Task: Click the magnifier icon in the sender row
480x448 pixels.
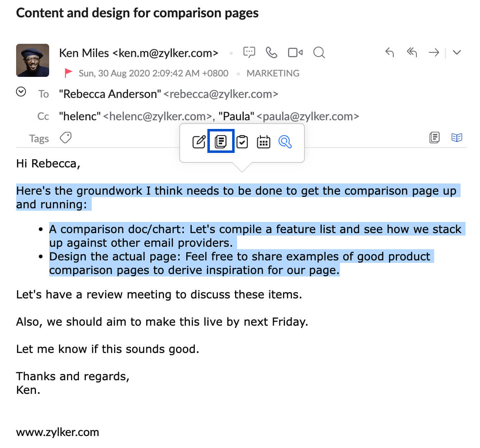Action: [319, 52]
